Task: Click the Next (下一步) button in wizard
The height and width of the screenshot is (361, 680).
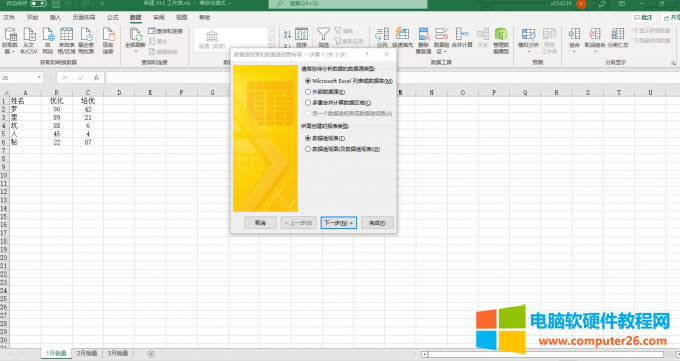Action: click(339, 223)
